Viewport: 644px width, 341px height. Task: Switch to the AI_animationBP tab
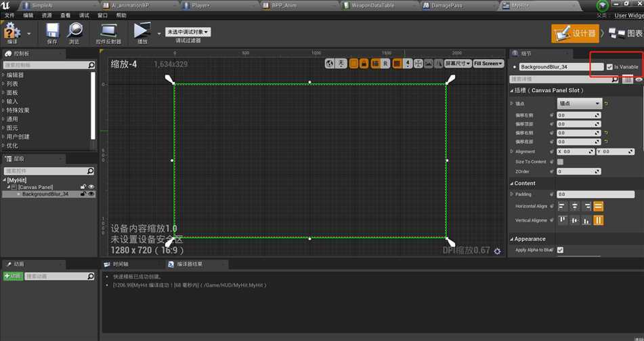coord(139,5)
